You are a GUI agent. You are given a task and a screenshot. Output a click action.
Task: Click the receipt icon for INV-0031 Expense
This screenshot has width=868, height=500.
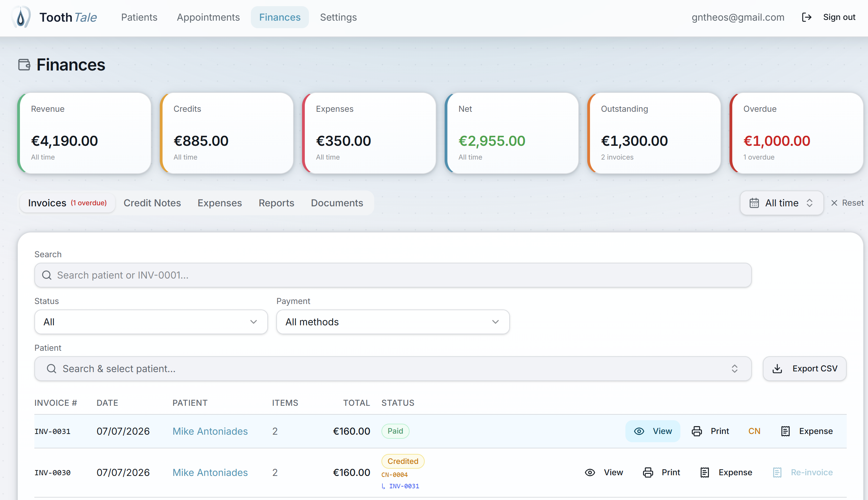click(786, 431)
